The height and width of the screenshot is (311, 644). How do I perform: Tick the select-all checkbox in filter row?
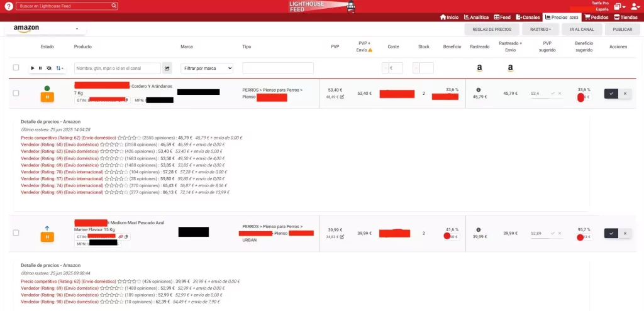(16, 68)
